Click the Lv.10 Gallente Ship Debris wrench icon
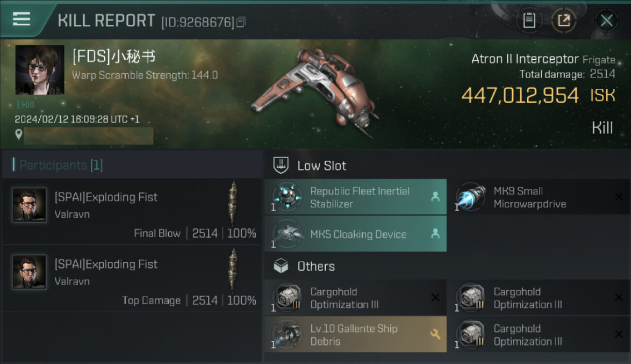The height and width of the screenshot is (364, 631). click(x=435, y=334)
